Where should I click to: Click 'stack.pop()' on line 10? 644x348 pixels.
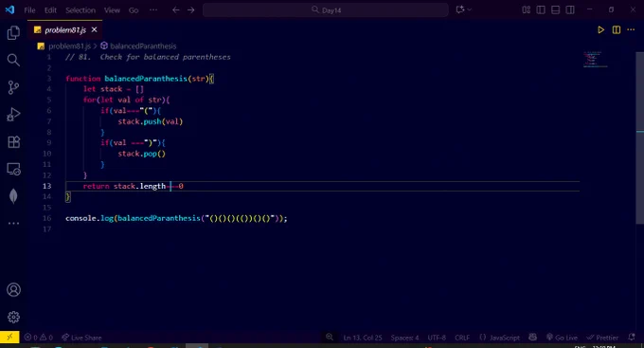click(142, 154)
